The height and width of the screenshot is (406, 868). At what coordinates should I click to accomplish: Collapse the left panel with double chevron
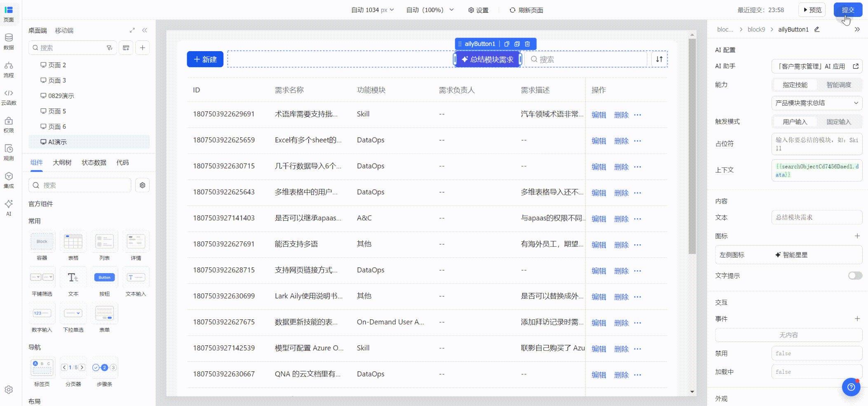click(145, 30)
